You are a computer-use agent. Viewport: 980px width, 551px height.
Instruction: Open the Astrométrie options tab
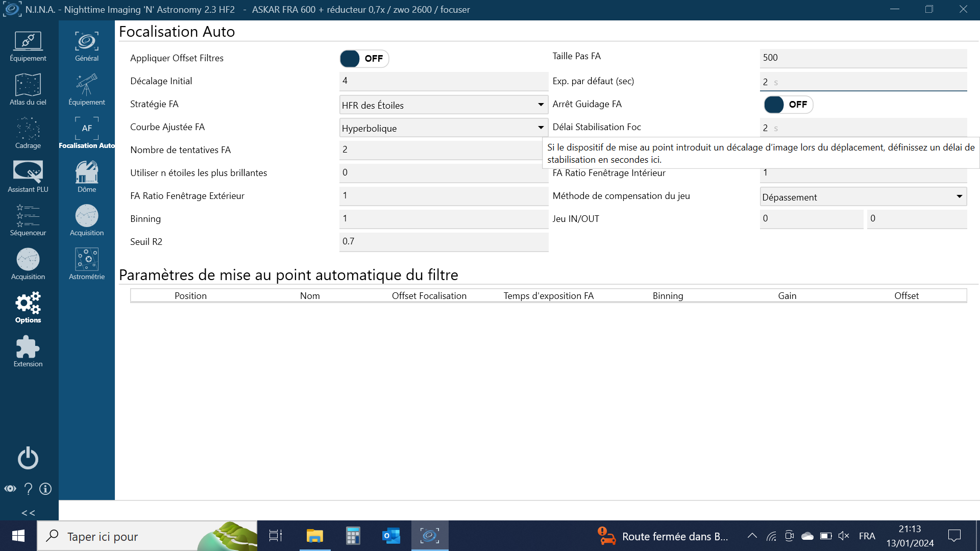(x=87, y=264)
